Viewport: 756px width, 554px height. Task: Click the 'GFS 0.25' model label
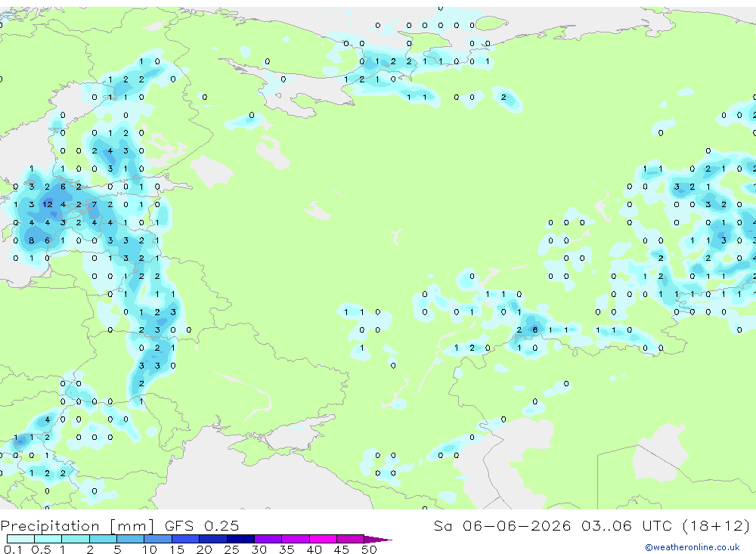tap(202, 525)
